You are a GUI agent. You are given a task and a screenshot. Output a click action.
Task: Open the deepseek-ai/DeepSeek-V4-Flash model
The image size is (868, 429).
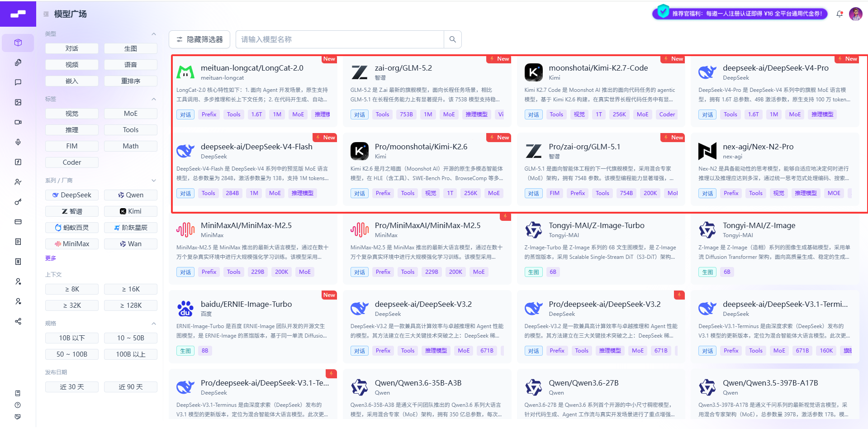click(x=256, y=147)
